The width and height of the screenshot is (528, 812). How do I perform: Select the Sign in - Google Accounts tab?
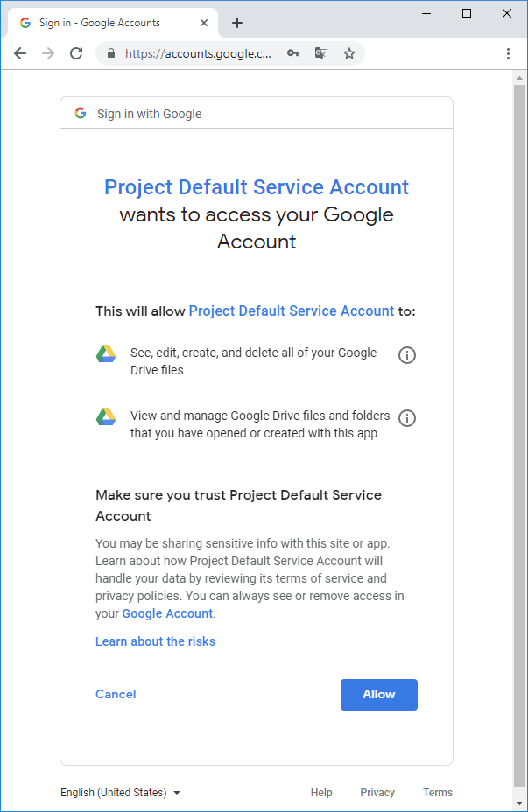(x=113, y=23)
